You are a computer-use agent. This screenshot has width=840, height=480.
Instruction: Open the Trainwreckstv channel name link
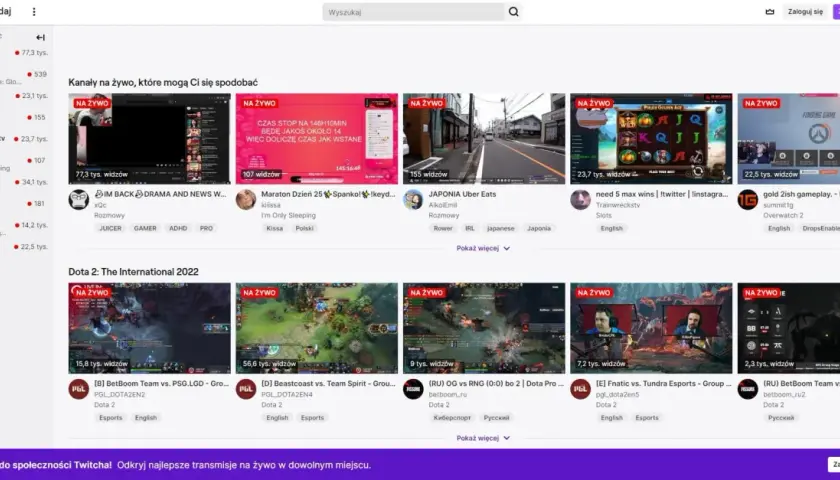618,205
